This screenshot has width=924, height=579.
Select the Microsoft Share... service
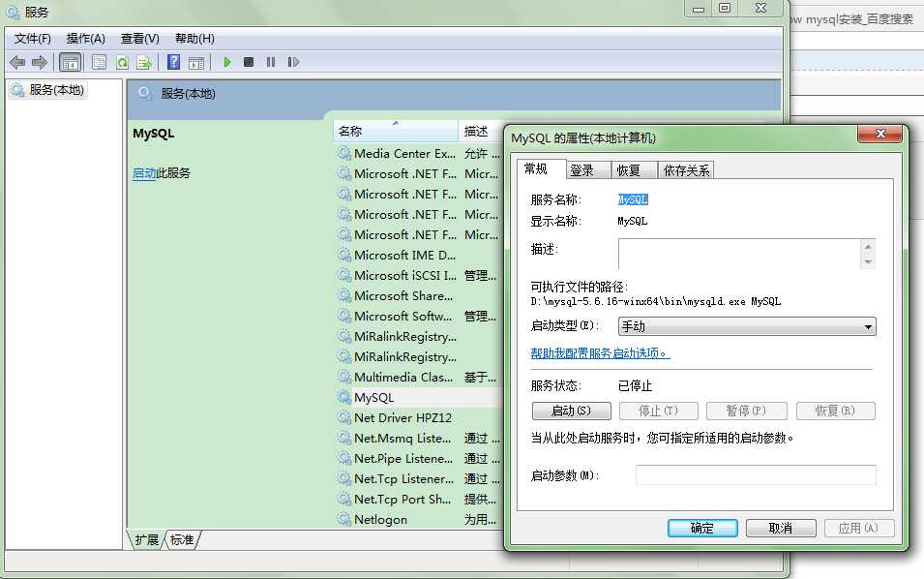pyautogui.click(x=420, y=296)
